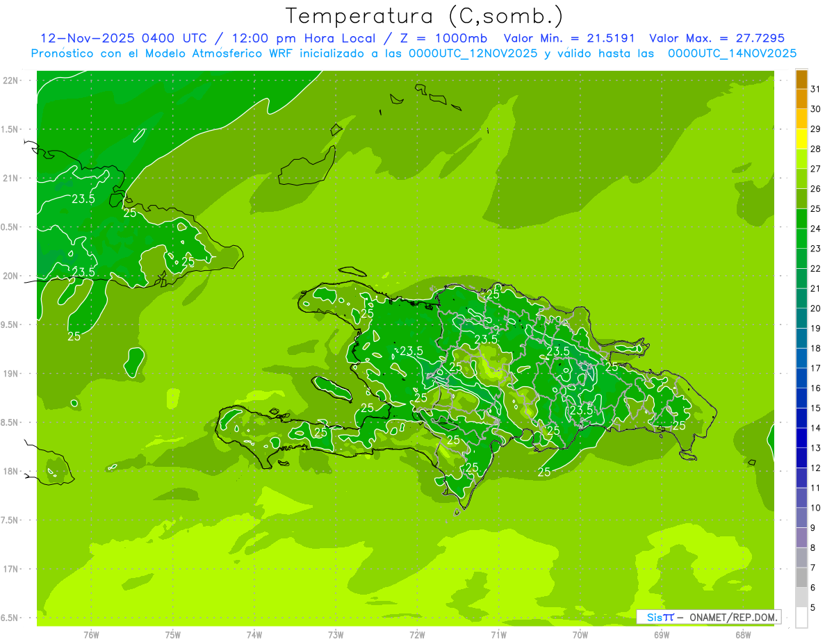Viewport: 834px width, 644px height.
Task: Click the blue swatch between 15 and 16
Action: click(x=801, y=398)
